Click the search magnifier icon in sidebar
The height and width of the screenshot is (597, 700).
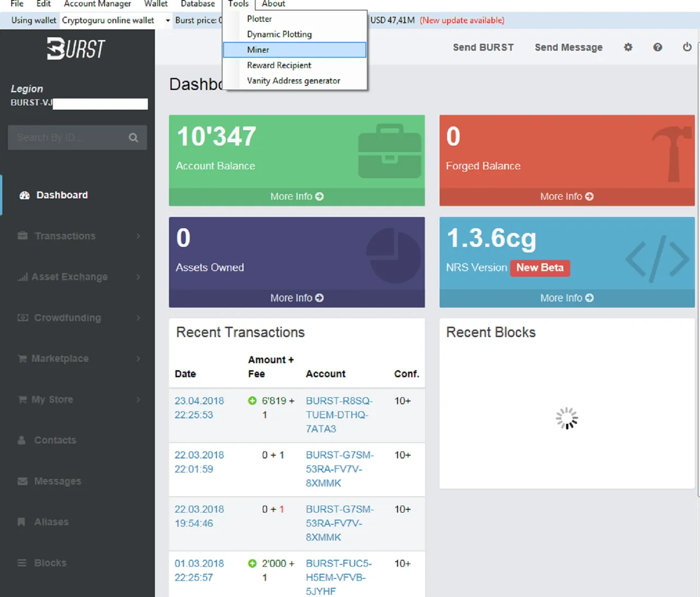click(x=133, y=137)
